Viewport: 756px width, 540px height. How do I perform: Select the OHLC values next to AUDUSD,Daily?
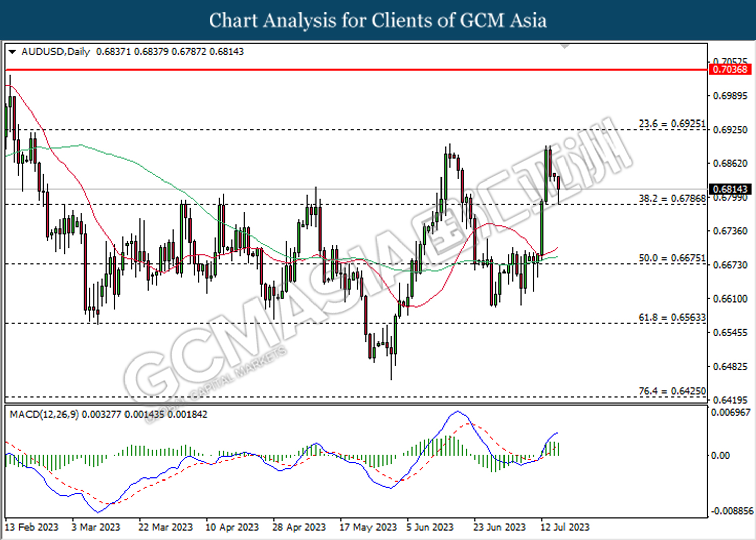point(170,51)
